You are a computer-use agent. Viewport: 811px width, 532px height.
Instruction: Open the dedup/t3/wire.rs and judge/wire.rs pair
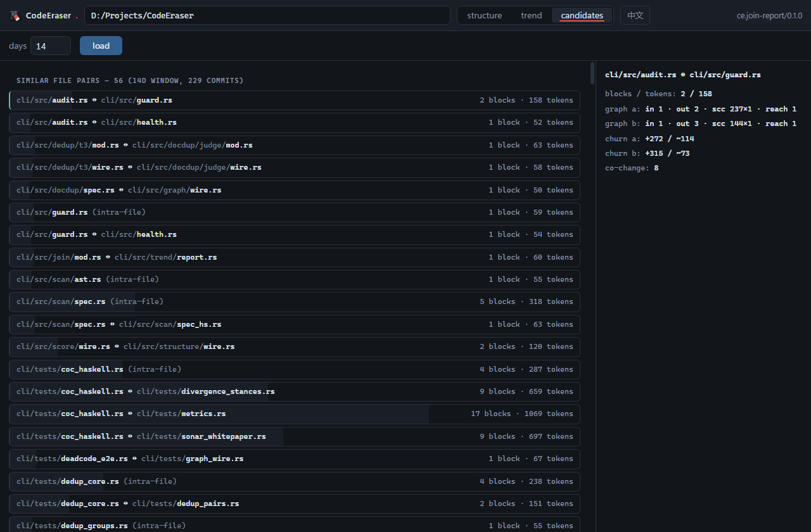295,167
